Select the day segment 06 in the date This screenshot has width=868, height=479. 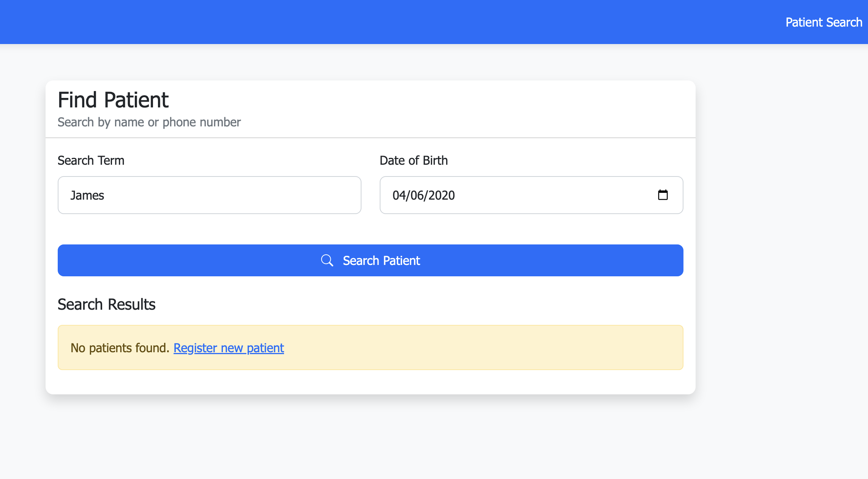pyautogui.click(x=417, y=195)
